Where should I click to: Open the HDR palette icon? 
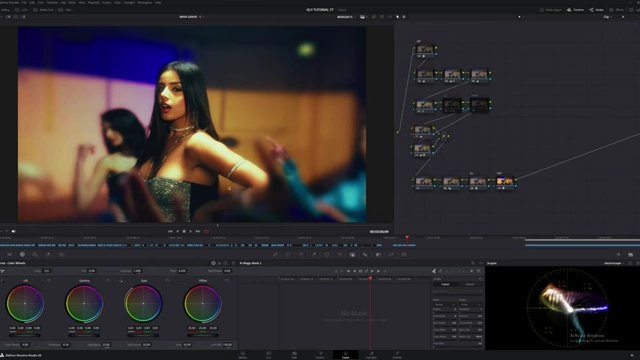tap(35, 254)
